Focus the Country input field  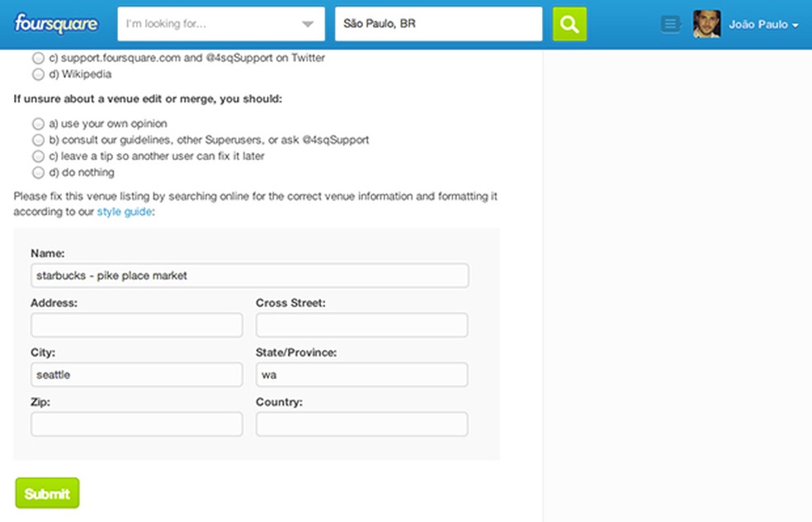(361, 425)
